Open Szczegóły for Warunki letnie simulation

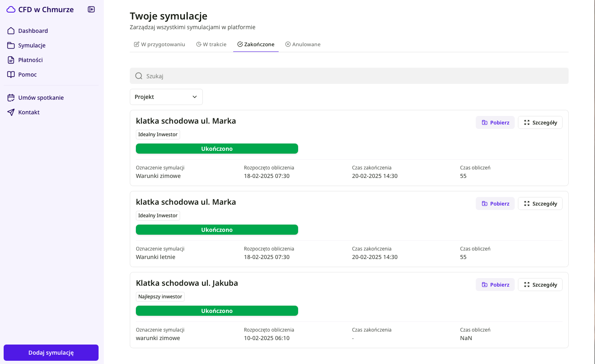point(540,203)
